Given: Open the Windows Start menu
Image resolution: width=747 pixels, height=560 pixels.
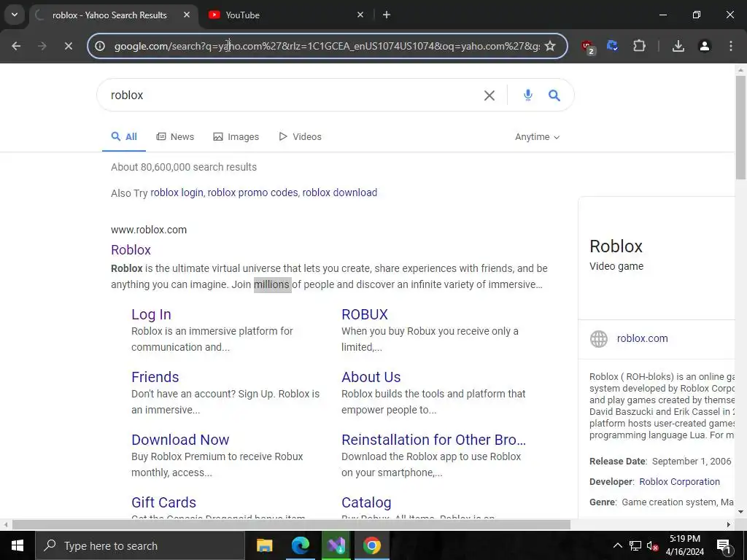Looking at the screenshot, I should point(18,545).
